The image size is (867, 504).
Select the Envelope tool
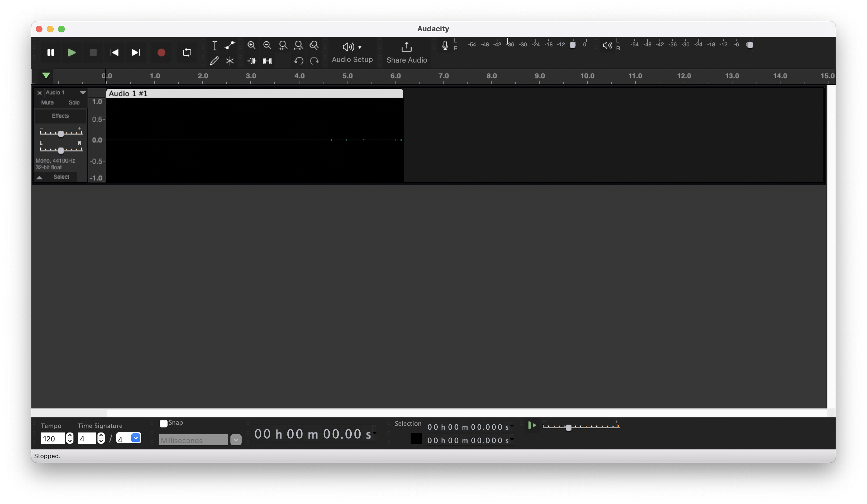coord(230,45)
